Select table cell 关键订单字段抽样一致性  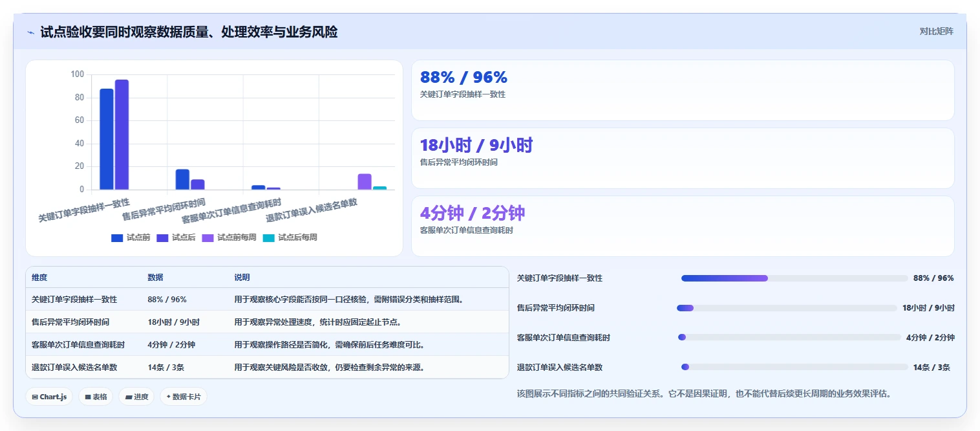(74, 300)
